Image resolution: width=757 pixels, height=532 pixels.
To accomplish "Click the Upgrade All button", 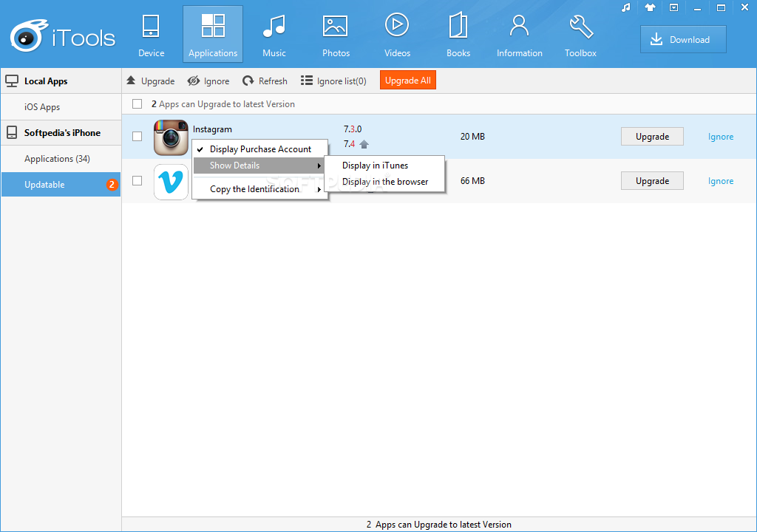I will (x=408, y=81).
